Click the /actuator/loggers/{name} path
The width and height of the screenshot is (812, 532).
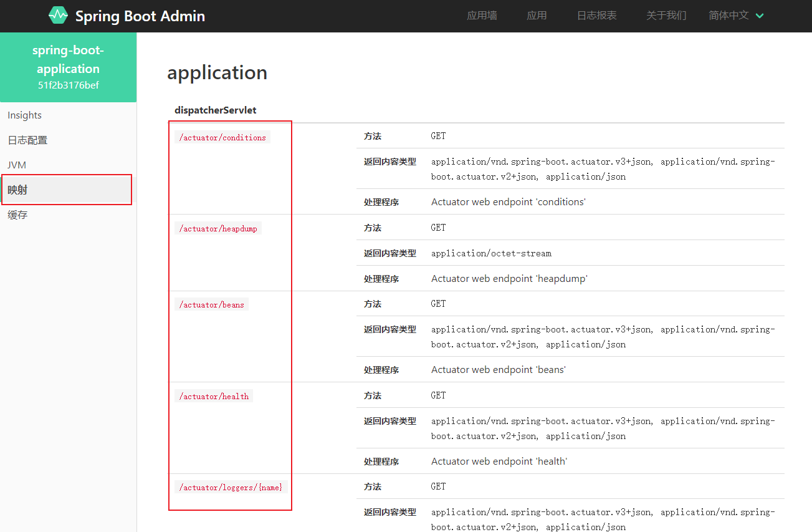[231, 488]
